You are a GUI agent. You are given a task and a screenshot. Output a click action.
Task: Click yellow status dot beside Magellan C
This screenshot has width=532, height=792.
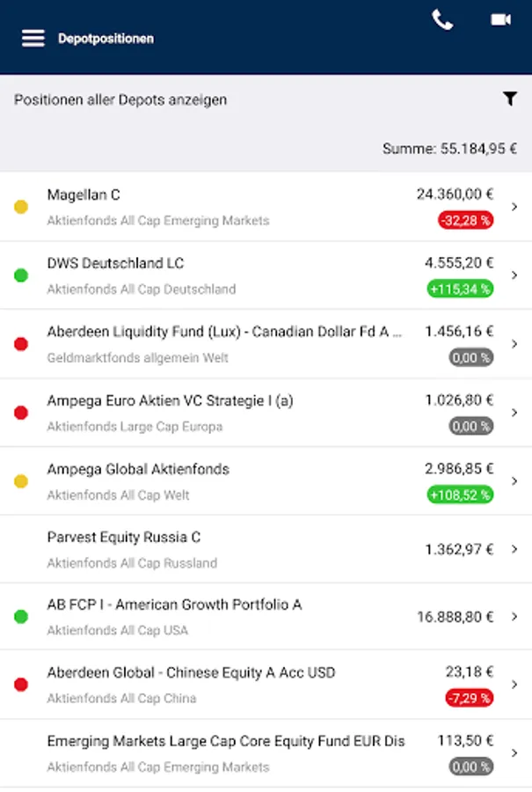click(21, 207)
